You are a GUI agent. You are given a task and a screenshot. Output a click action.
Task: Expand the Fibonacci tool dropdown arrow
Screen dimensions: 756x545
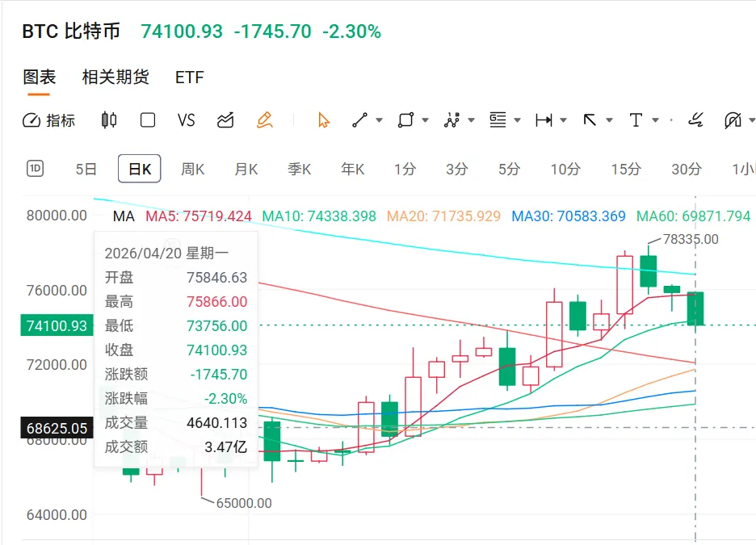pyautogui.click(x=518, y=120)
